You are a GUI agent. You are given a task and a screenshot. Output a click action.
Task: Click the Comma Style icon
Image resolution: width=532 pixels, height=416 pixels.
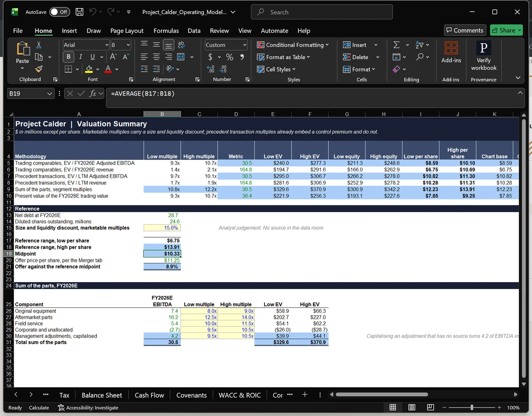click(242, 57)
